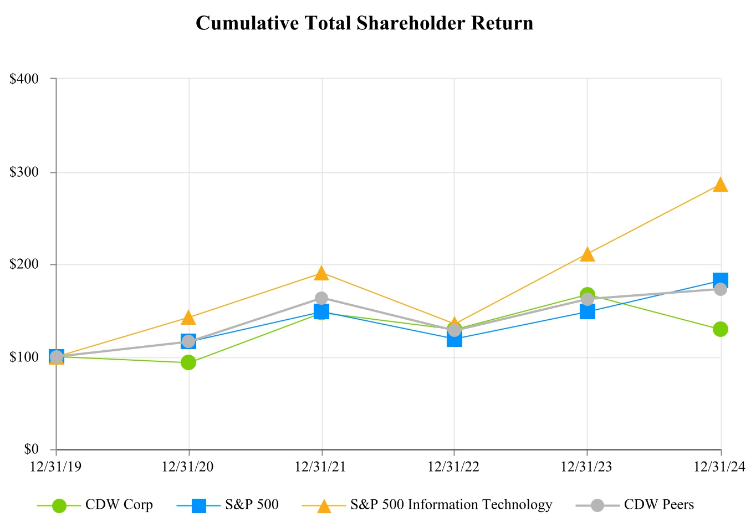This screenshot has height=532, width=756.
Task: Click the 12/31/22 x-axis label
Action: click(453, 467)
